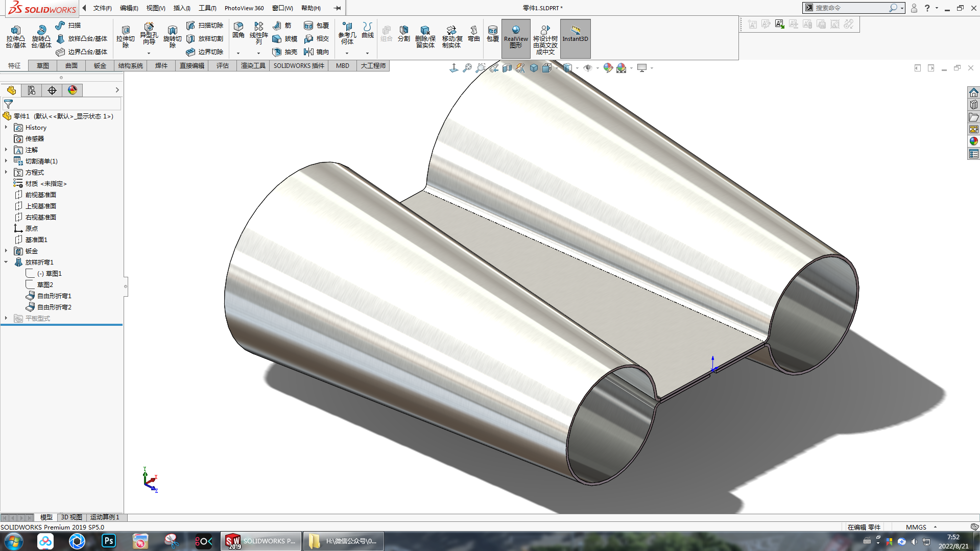The image size is (980, 551).
Task: Open the 参考几何体 reference geometry tool
Action: [x=347, y=33]
